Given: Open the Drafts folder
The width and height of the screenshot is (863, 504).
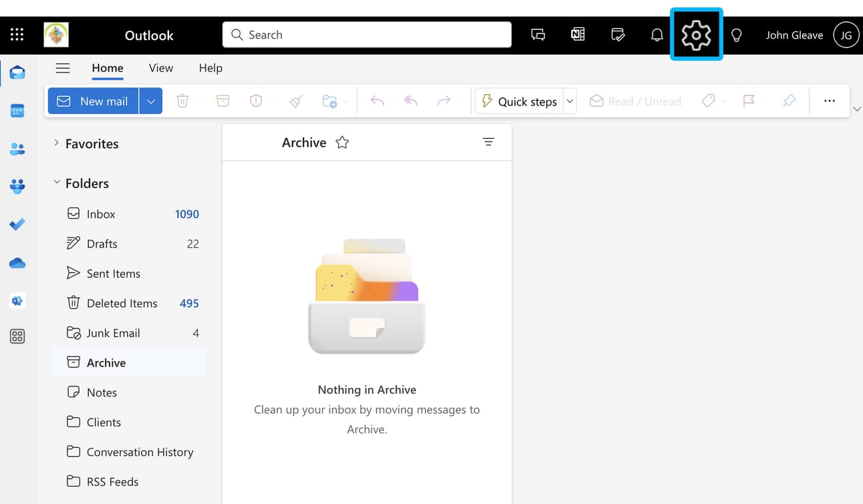Looking at the screenshot, I should pyautogui.click(x=128, y=244).
